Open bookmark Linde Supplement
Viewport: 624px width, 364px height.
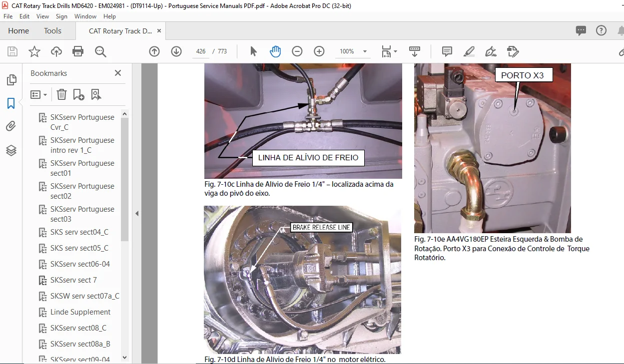pyautogui.click(x=80, y=312)
